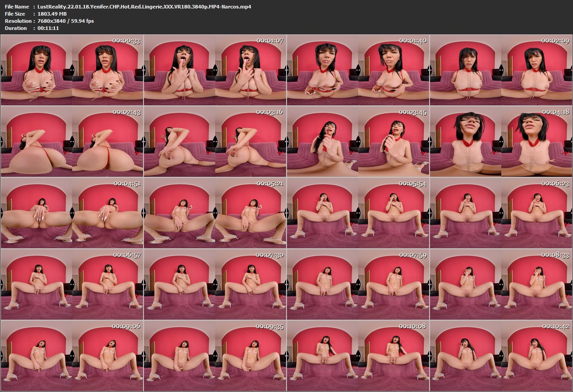573x392 pixels.
Task: Choose the preview frame at 00:04:51
Action: [x=72, y=213]
